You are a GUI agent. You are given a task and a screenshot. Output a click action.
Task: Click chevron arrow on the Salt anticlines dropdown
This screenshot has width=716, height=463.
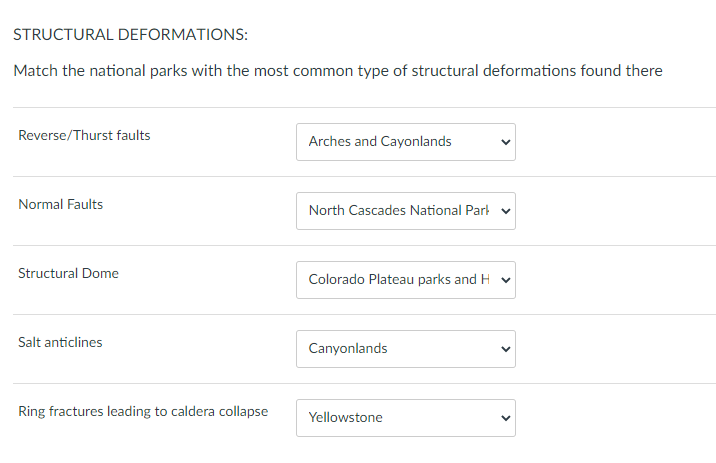505,349
